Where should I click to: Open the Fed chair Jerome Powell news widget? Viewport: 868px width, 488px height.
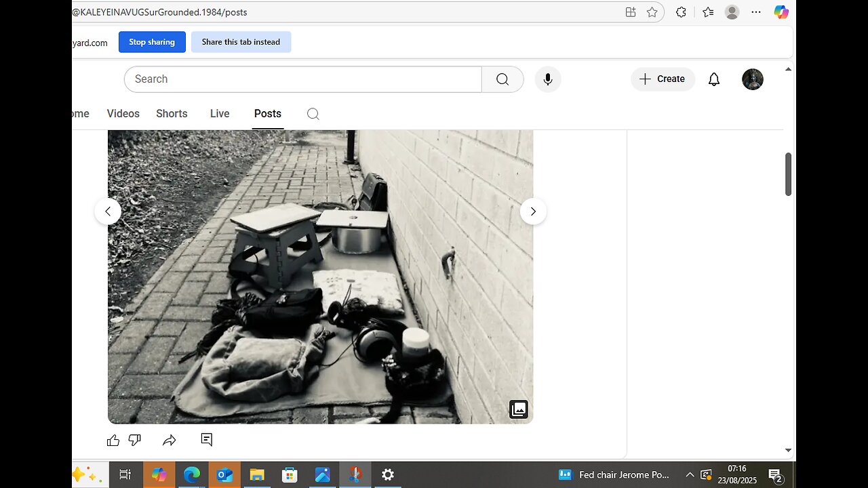614,475
